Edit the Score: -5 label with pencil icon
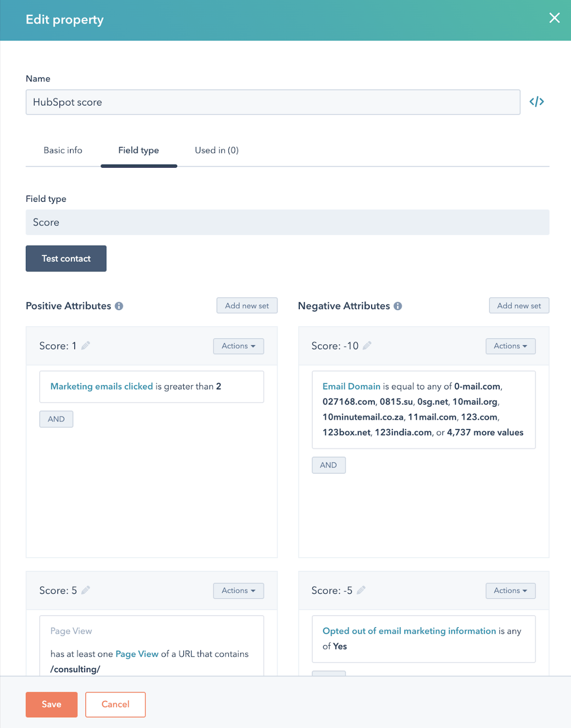Screen dimensions: 571x728 (x=361, y=590)
